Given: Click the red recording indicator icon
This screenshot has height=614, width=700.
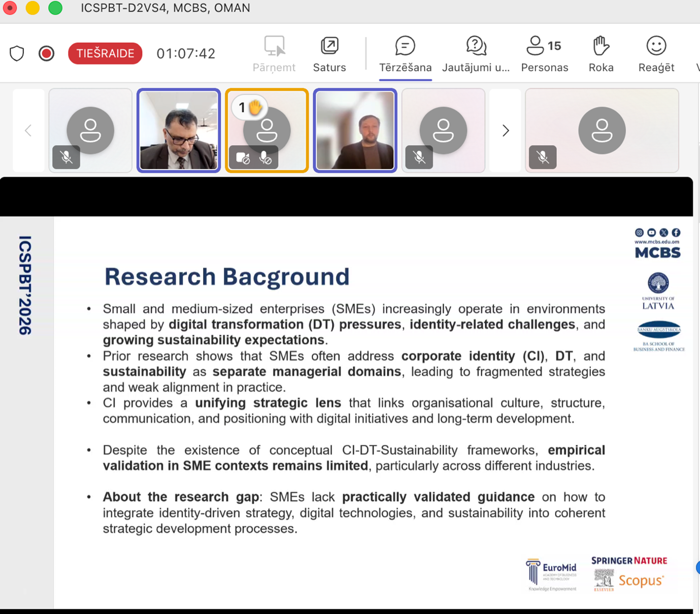Looking at the screenshot, I should pyautogui.click(x=46, y=53).
